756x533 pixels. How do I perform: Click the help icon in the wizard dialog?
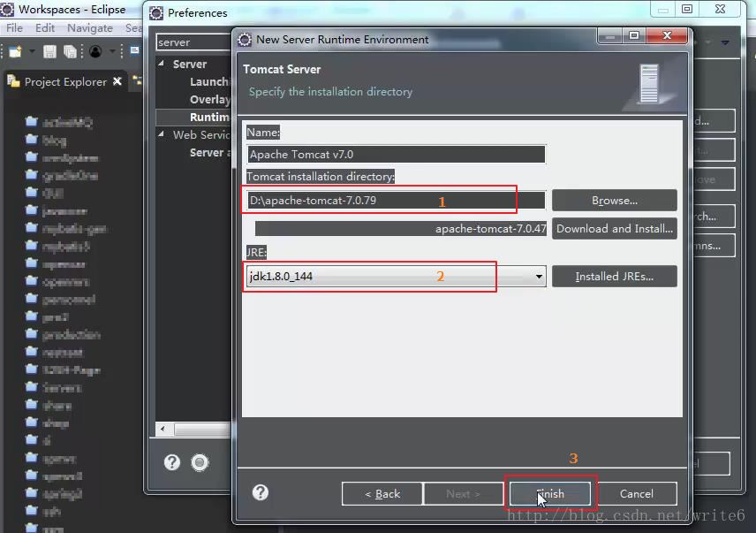click(261, 492)
